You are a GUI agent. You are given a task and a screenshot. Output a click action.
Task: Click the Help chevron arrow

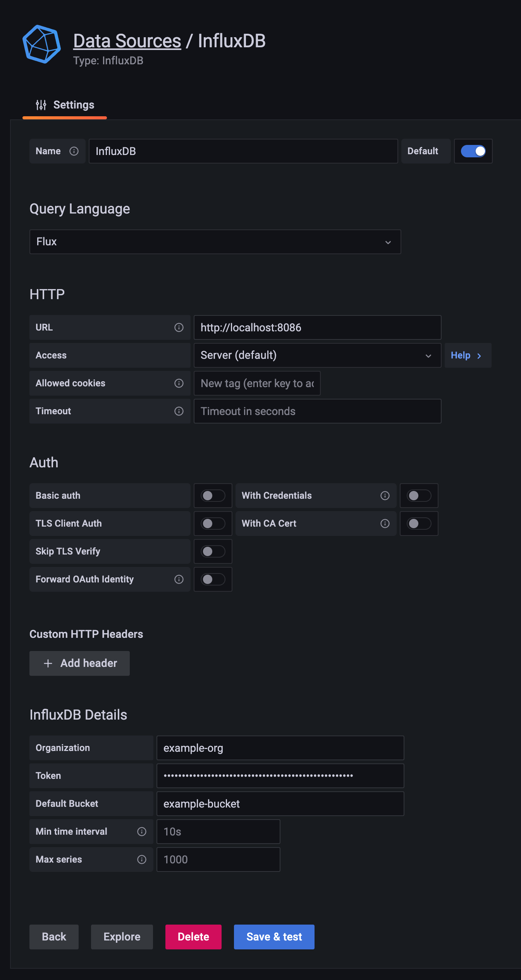coord(479,356)
